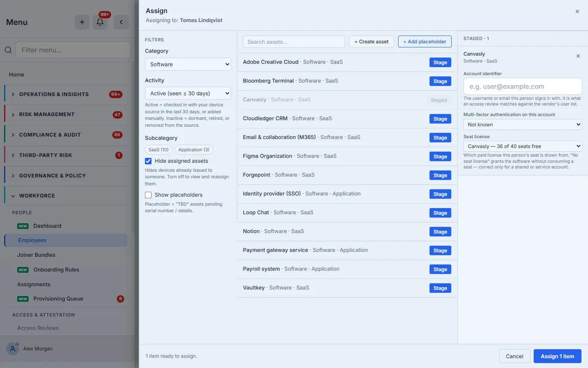
Task: Stage Email & collaboration (M365)
Action: coord(440,138)
